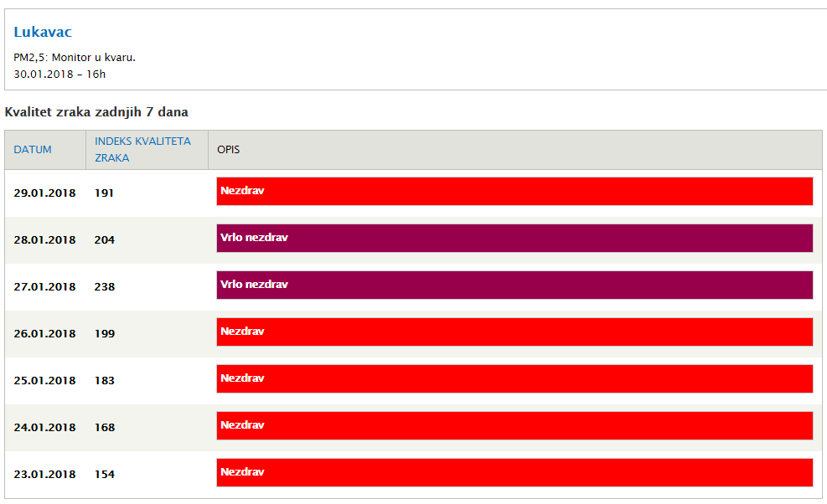Sort table by DATUM column header
The height and width of the screenshot is (504, 827).
pos(33,150)
